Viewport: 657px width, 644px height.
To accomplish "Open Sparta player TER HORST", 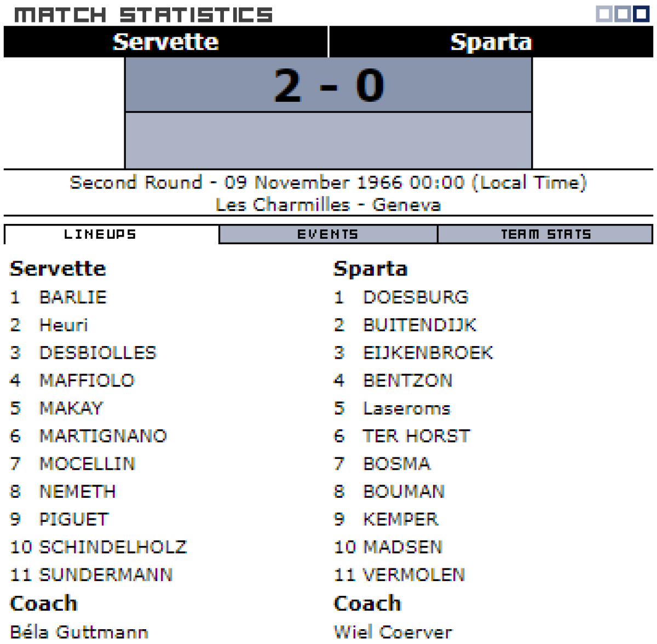I will [416, 436].
